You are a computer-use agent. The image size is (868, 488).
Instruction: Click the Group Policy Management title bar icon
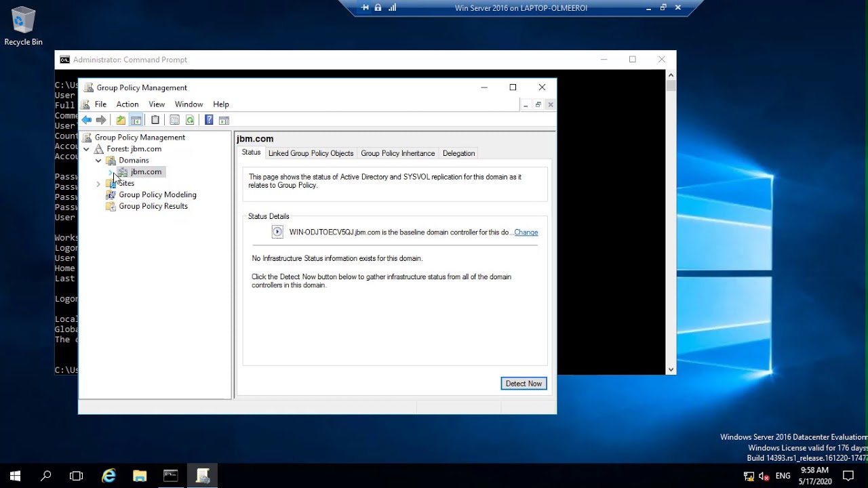point(88,87)
